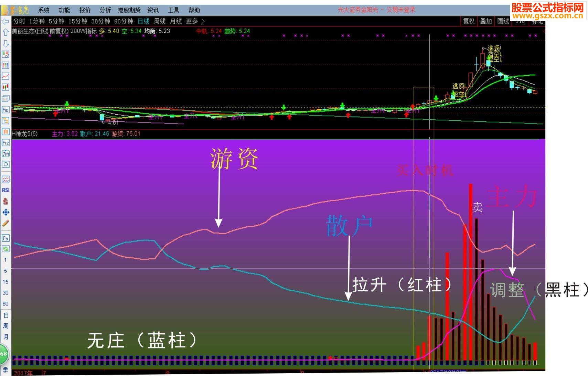Click the multi-window layout sidebar icon

pos(6,99)
